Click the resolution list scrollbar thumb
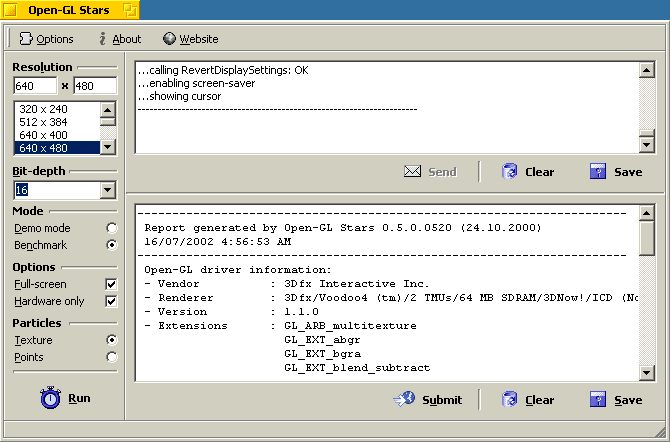The width and height of the screenshot is (670, 442). (108, 121)
